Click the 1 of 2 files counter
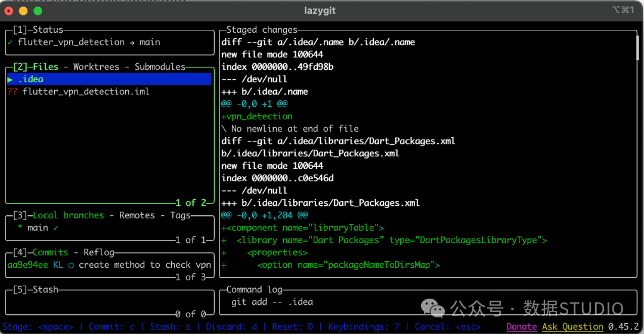 [191, 203]
